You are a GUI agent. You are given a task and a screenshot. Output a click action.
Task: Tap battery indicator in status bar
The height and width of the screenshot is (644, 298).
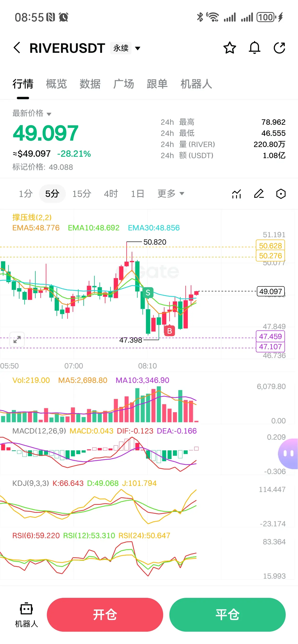point(266,17)
